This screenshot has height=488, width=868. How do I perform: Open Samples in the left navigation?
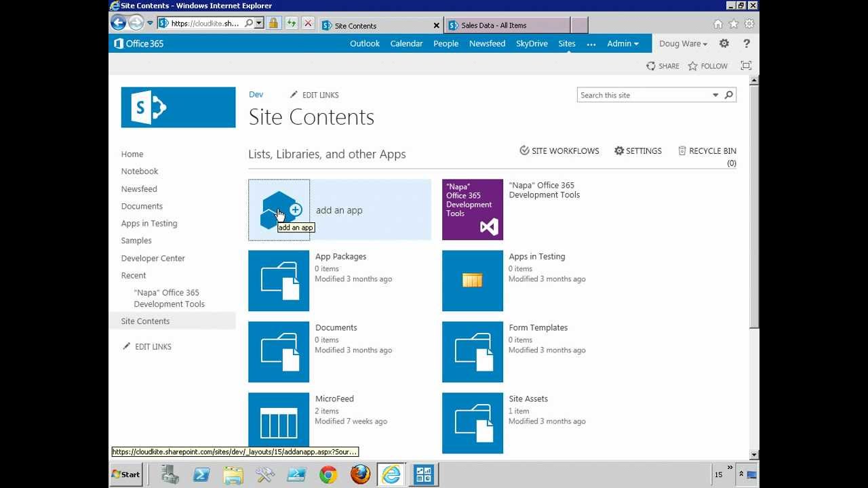[x=136, y=241]
